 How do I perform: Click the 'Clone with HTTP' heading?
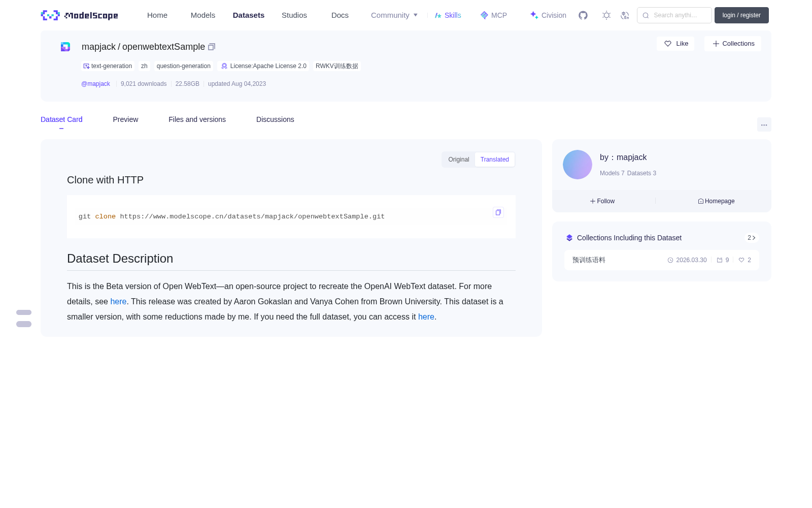pos(105,180)
